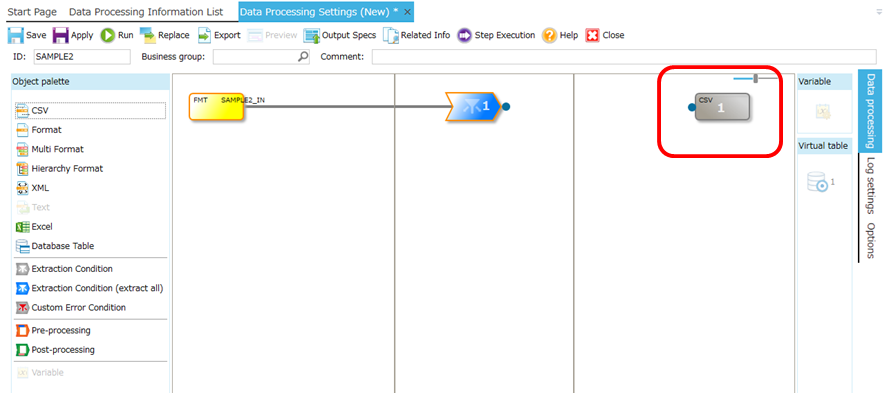Click the Virtual table database icon
The width and height of the screenshot is (888, 393).
[818, 183]
